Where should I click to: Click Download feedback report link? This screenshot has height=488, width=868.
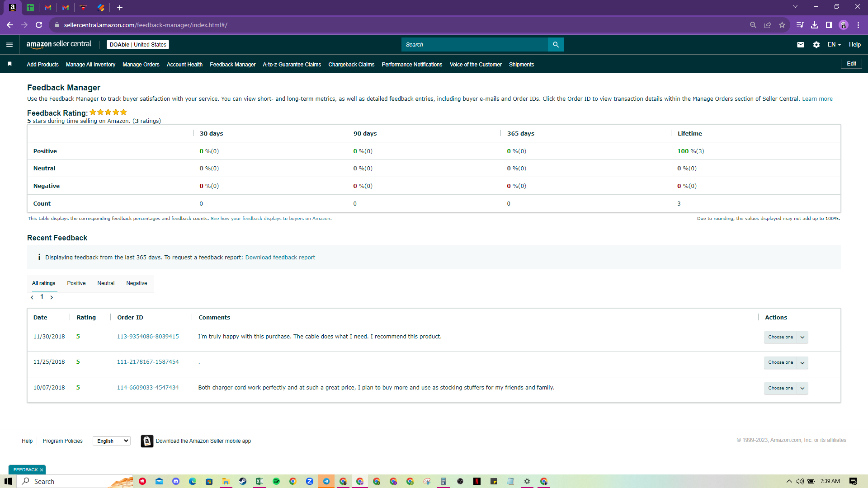click(280, 258)
